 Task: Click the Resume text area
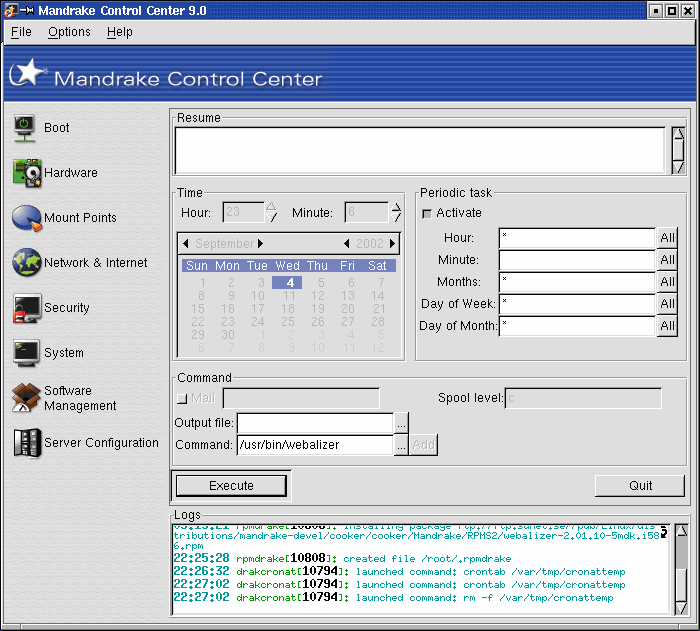coord(420,150)
